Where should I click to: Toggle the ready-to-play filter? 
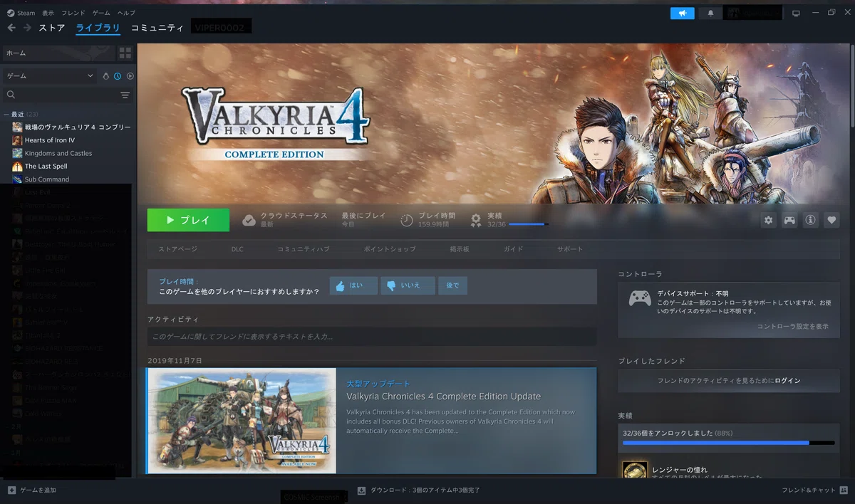[x=130, y=75]
